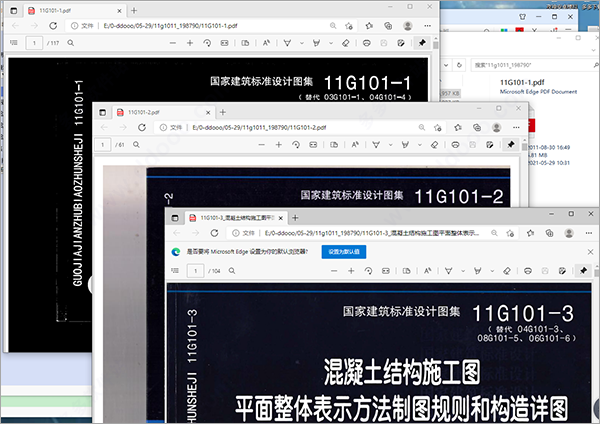Add 11G101-2.pdf to favorites
Viewport: 600px width, 424px height.
tap(438, 127)
